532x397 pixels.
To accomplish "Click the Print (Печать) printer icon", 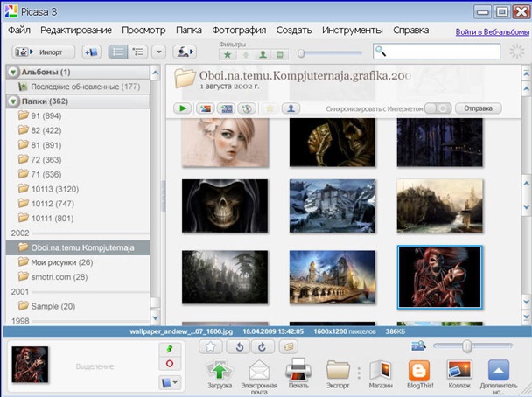I will (x=297, y=370).
